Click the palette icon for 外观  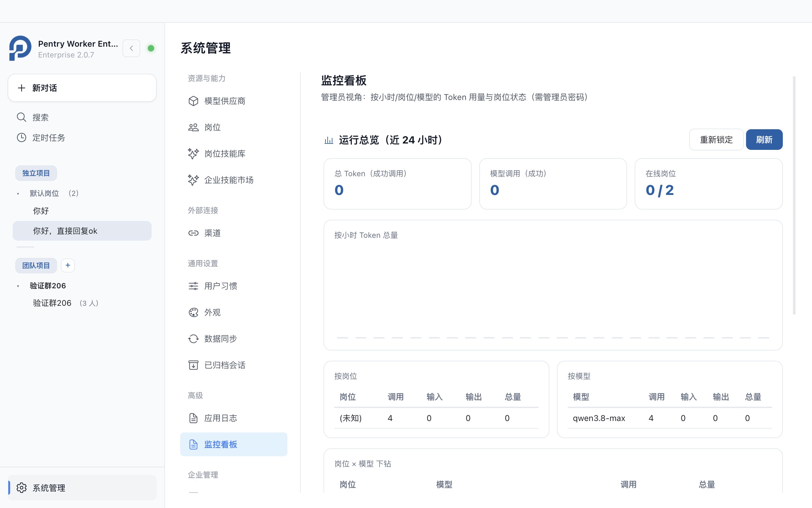(193, 312)
